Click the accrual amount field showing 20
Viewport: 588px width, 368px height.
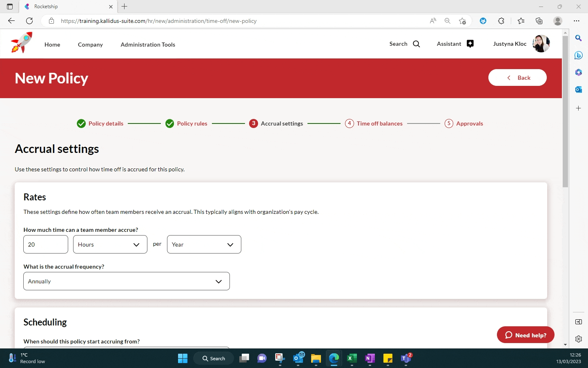pyautogui.click(x=46, y=245)
